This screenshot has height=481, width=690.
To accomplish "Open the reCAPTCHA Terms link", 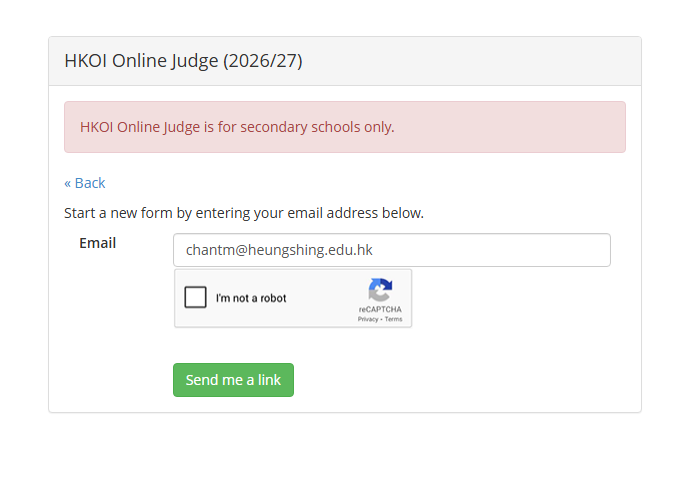I will (x=393, y=319).
